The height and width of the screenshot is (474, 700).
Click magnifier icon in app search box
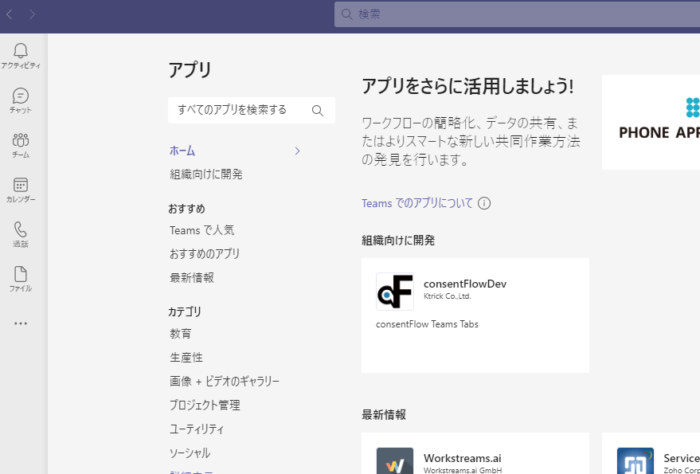[317, 110]
